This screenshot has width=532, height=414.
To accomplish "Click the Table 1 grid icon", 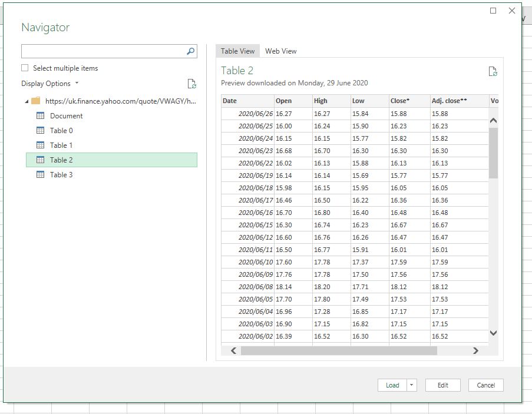I will 41,145.
